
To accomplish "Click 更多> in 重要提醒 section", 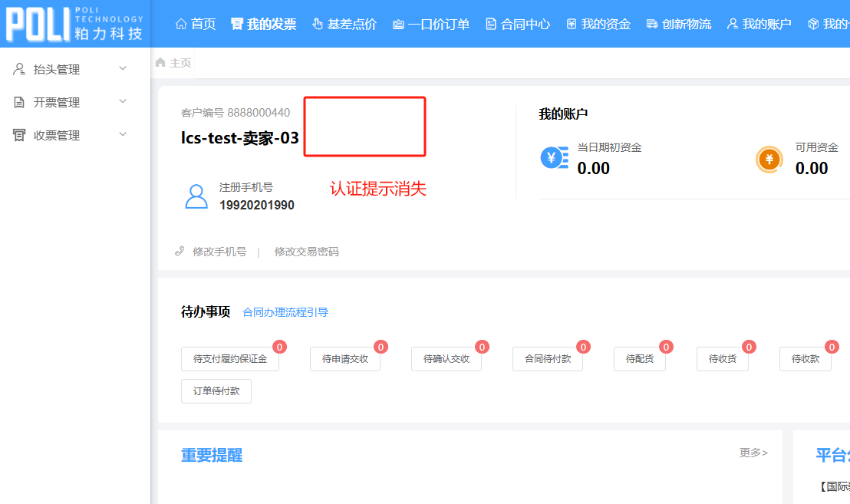I will 753,453.
